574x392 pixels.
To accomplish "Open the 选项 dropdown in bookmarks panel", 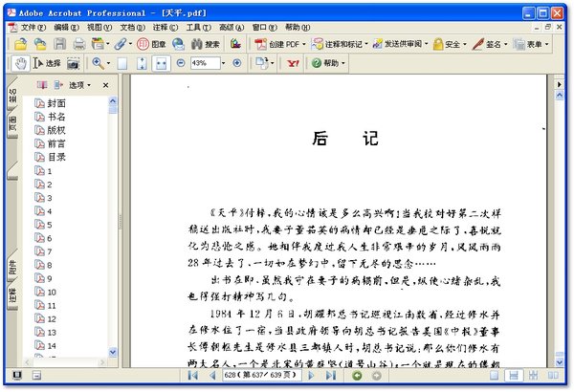I will 79,85.
